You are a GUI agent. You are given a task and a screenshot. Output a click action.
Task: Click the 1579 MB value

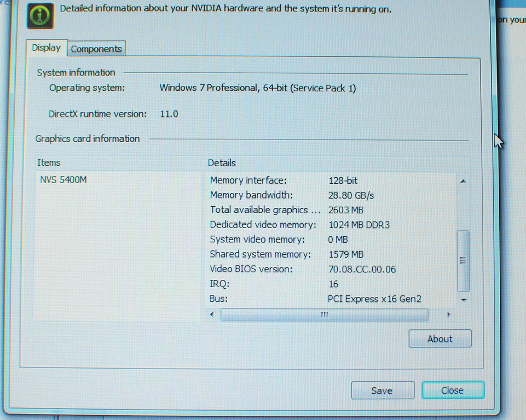tap(346, 254)
